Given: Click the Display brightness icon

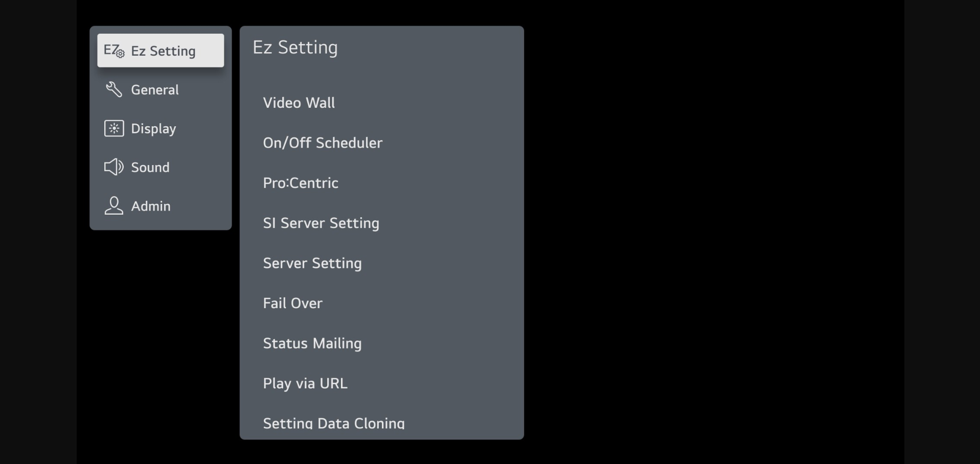Looking at the screenshot, I should 114,128.
